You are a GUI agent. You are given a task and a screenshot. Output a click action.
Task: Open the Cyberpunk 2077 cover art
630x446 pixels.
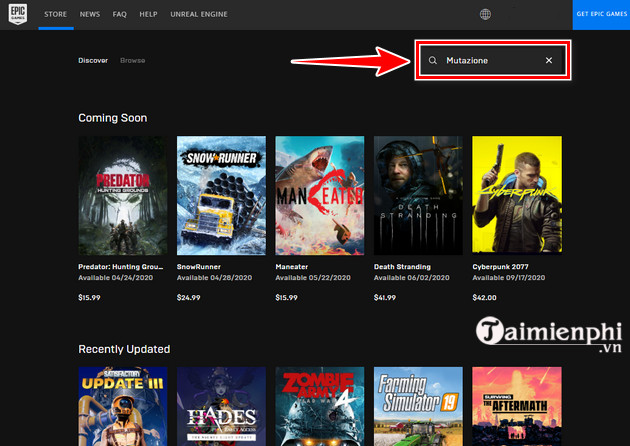pyautogui.click(x=517, y=195)
